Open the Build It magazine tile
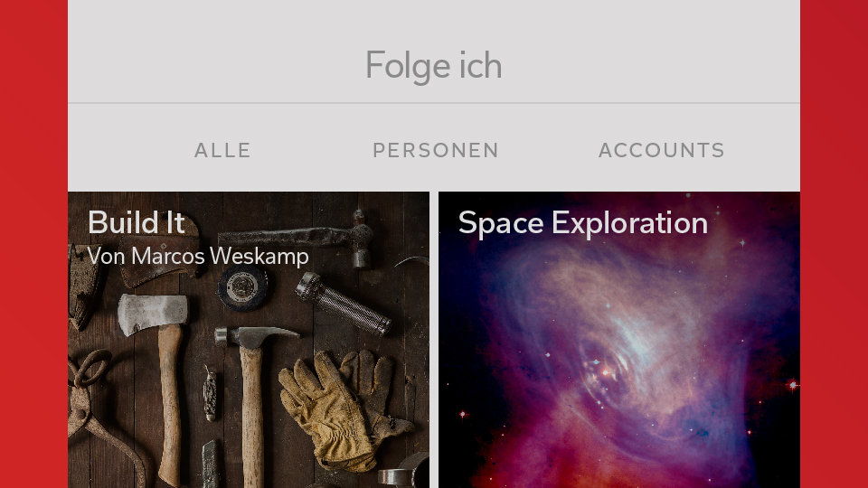Viewport: 868px width, 488px height. click(249, 340)
